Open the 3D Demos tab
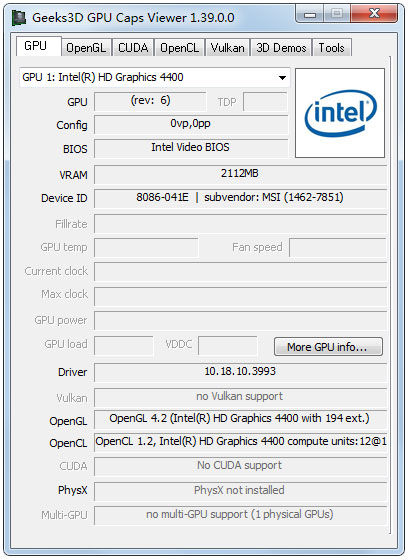The width and height of the screenshot is (409, 560). point(281,48)
